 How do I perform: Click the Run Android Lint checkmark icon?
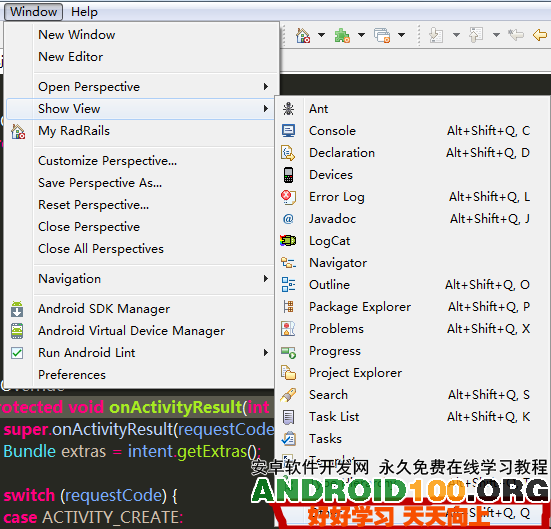click(17, 353)
